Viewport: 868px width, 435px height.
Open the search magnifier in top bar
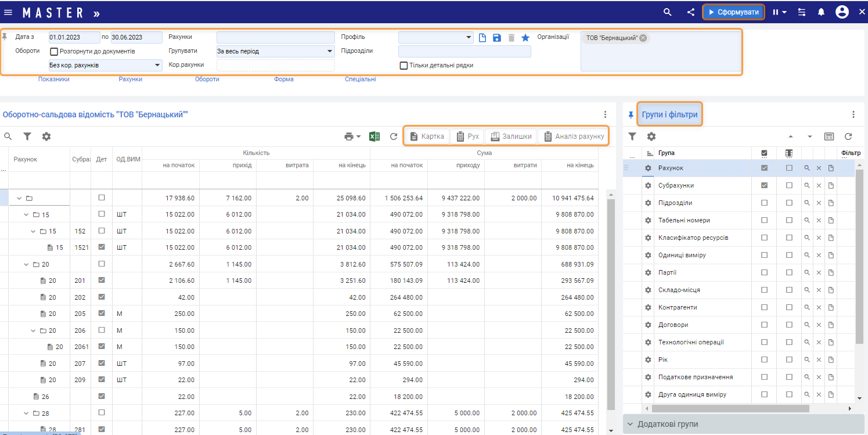pyautogui.click(x=668, y=12)
